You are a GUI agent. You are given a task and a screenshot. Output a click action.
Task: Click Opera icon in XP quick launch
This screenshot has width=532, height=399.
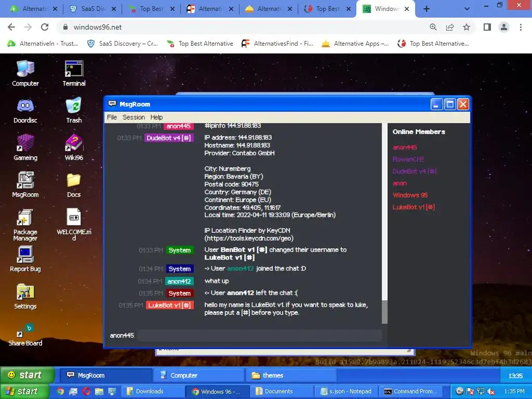pyautogui.click(x=86, y=391)
